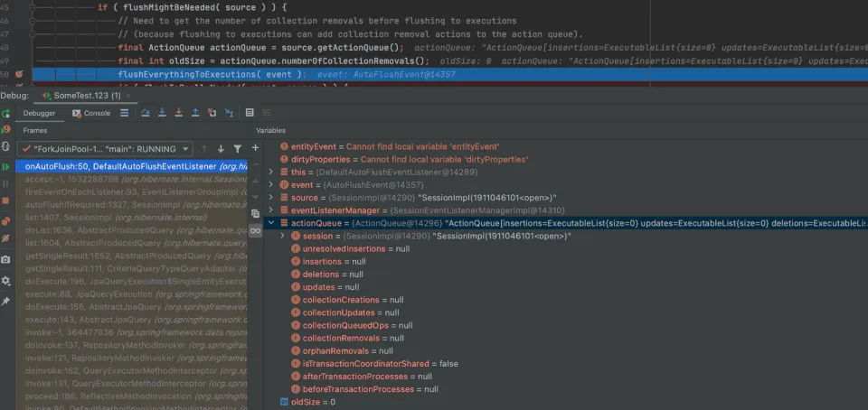Select frame autoFlushIfRequired:1327
This screenshot has width=868, height=410.
(x=132, y=204)
